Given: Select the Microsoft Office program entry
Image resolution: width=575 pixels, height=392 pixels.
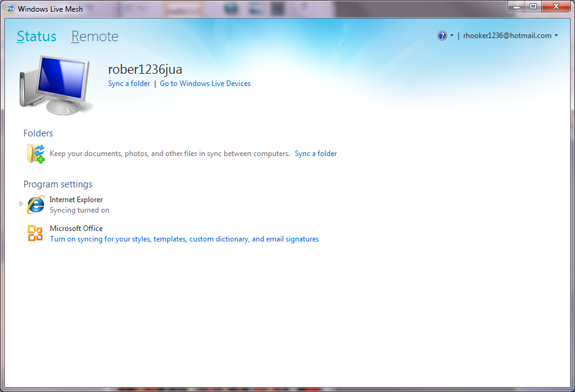Looking at the screenshot, I should click(x=76, y=229).
